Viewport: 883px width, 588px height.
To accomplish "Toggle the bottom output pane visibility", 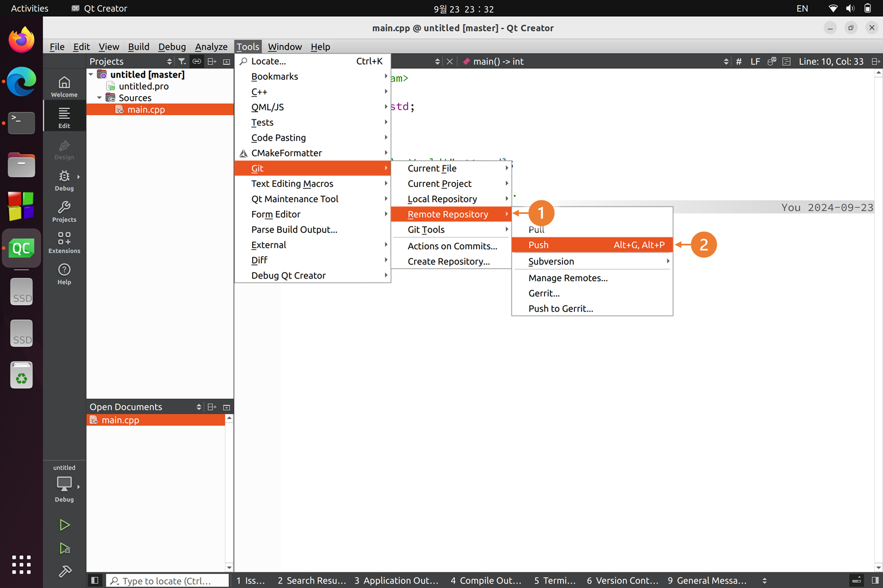I will click(x=856, y=580).
